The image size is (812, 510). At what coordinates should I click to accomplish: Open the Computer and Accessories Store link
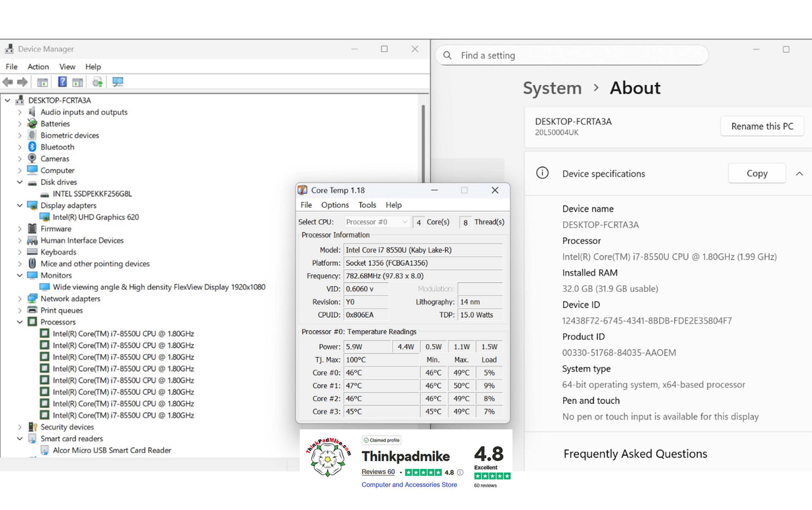click(409, 485)
